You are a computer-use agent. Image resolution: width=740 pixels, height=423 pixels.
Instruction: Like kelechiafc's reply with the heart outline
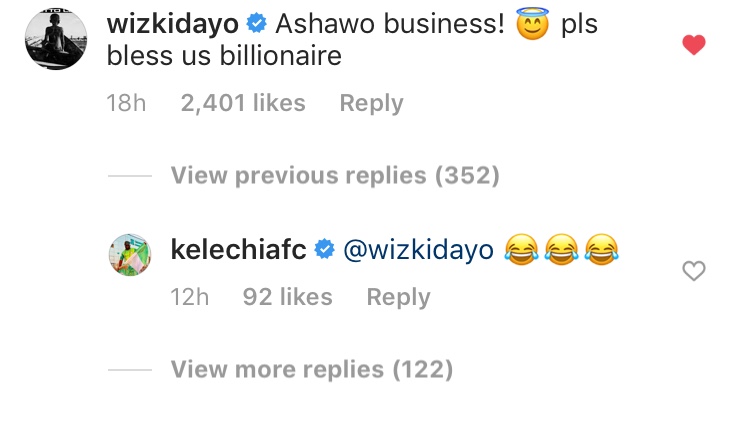point(693,270)
